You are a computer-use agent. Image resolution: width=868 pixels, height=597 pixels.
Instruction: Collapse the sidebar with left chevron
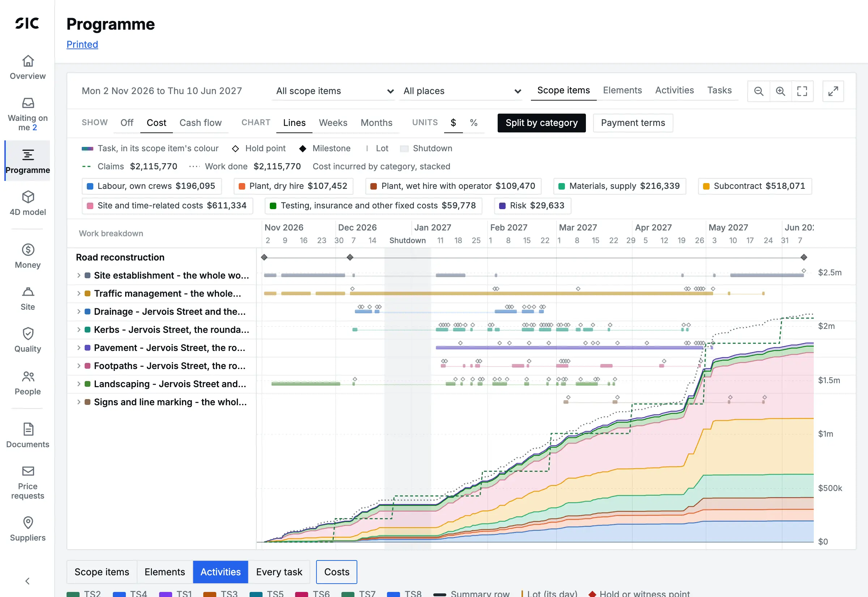(x=27, y=581)
